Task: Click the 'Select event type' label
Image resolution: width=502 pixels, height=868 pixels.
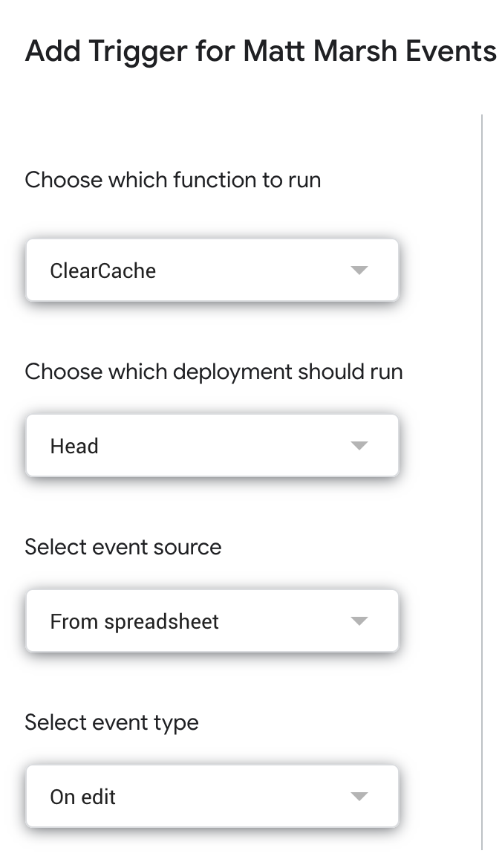Action: (111, 722)
